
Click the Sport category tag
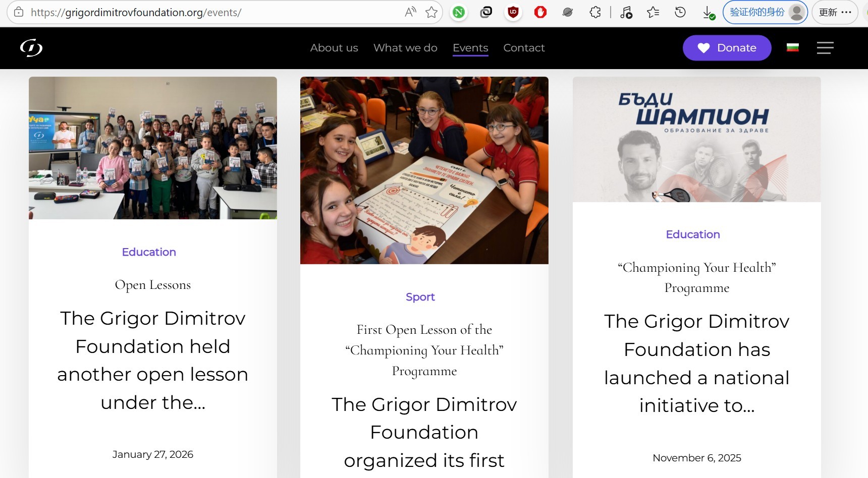[x=420, y=297]
